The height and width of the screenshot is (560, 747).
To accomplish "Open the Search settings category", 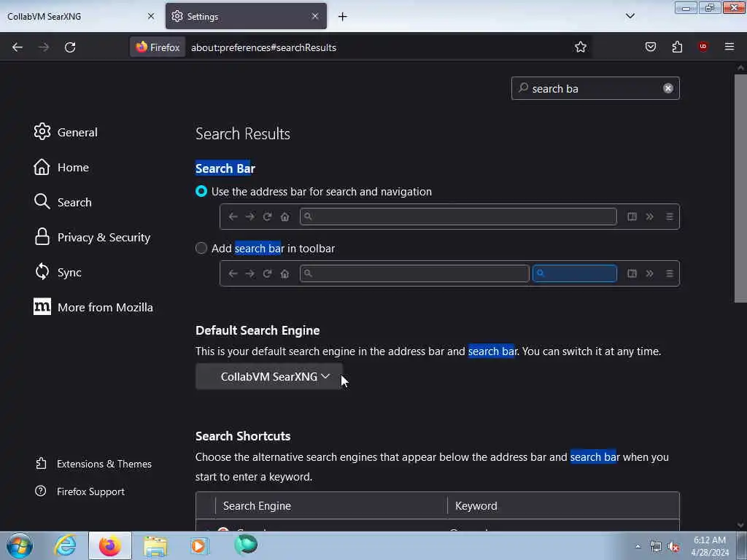I will 63,202.
